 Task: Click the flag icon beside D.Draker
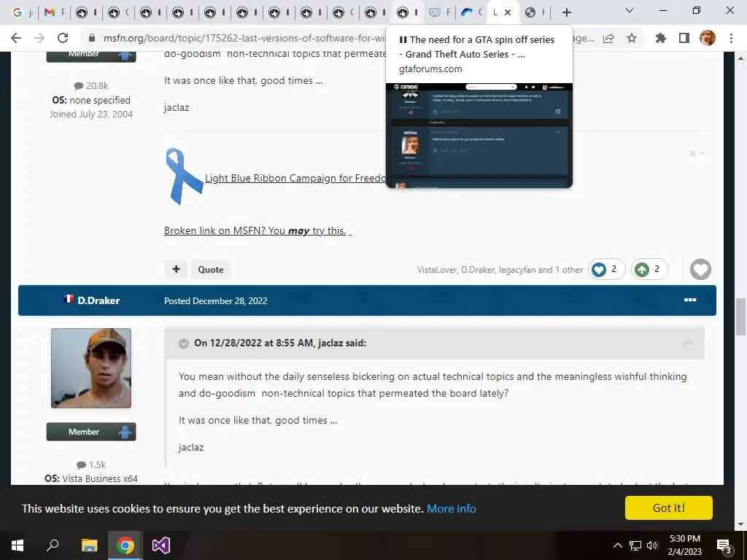click(69, 299)
